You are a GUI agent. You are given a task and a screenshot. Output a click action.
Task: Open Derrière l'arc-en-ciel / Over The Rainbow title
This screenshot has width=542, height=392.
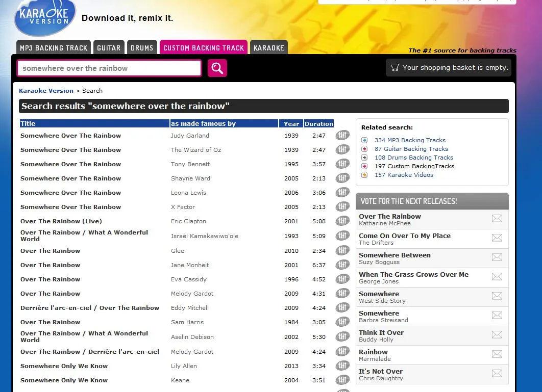[x=89, y=308]
